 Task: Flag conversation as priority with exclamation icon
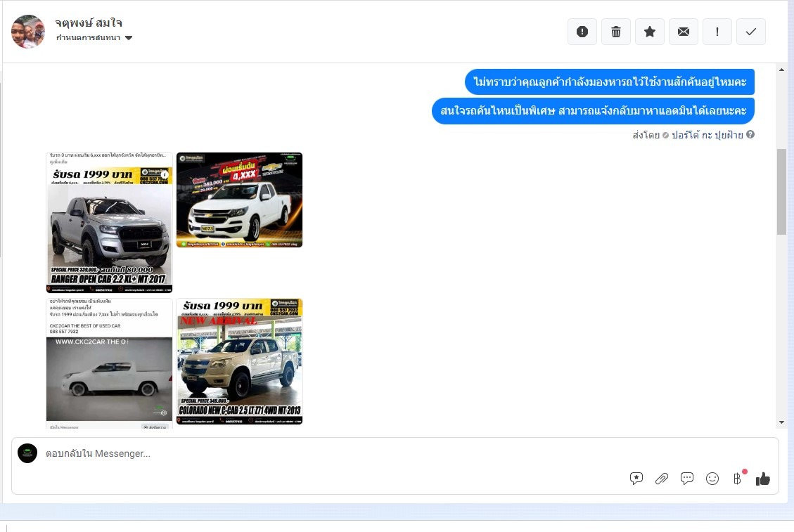[717, 32]
